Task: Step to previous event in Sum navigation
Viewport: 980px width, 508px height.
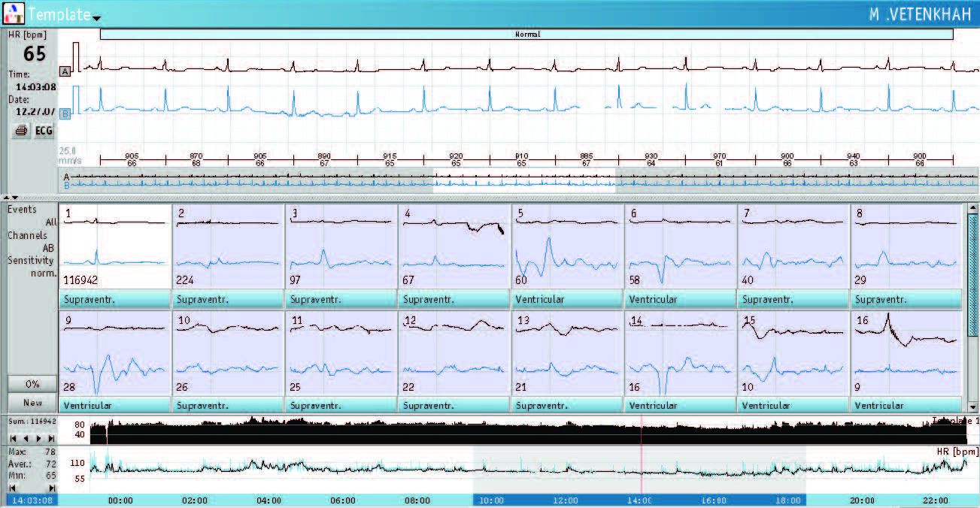Action: [26, 437]
